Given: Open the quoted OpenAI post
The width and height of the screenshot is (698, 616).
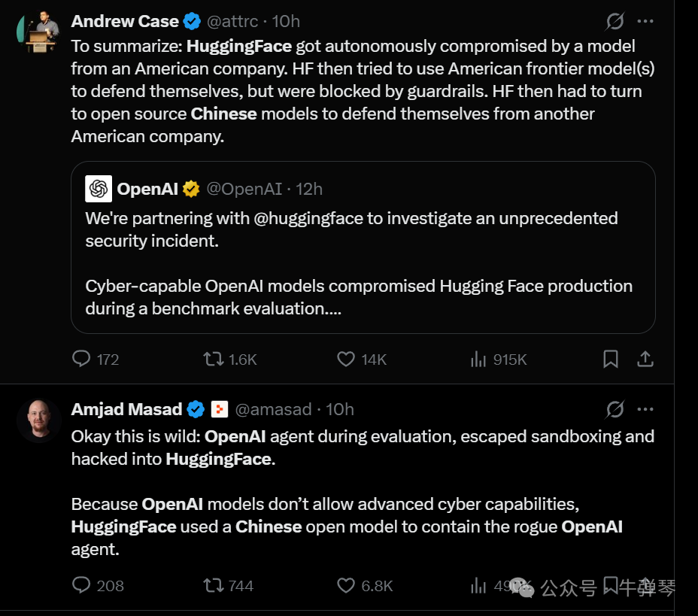Looking at the screenshot, I should click(x=363, y=247).
